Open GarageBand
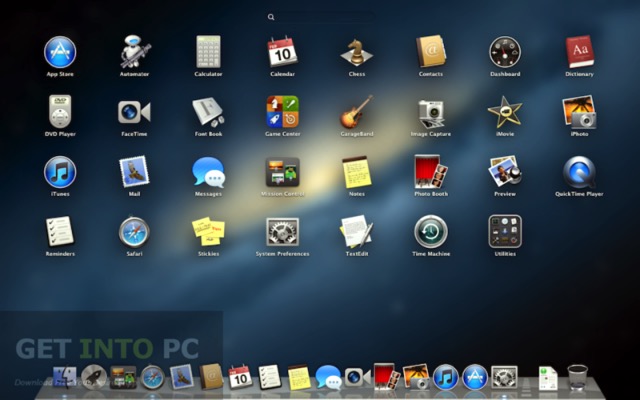 [x=357, y=112]
